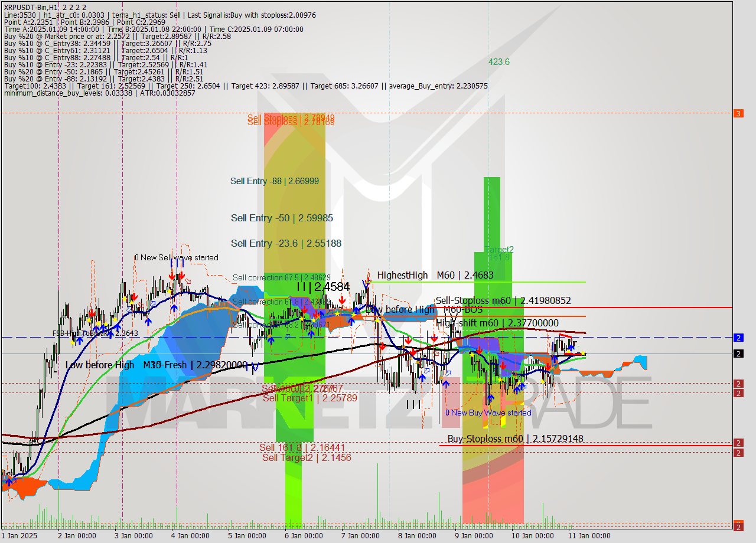Click 'Buy %20 @ Market price or at: 2.2572'

click(x=117, y=36)
